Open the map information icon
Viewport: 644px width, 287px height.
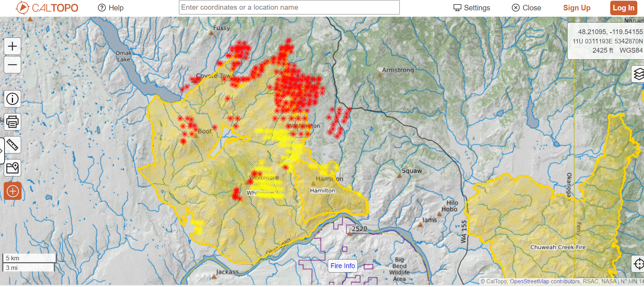[x=12, y=99]
